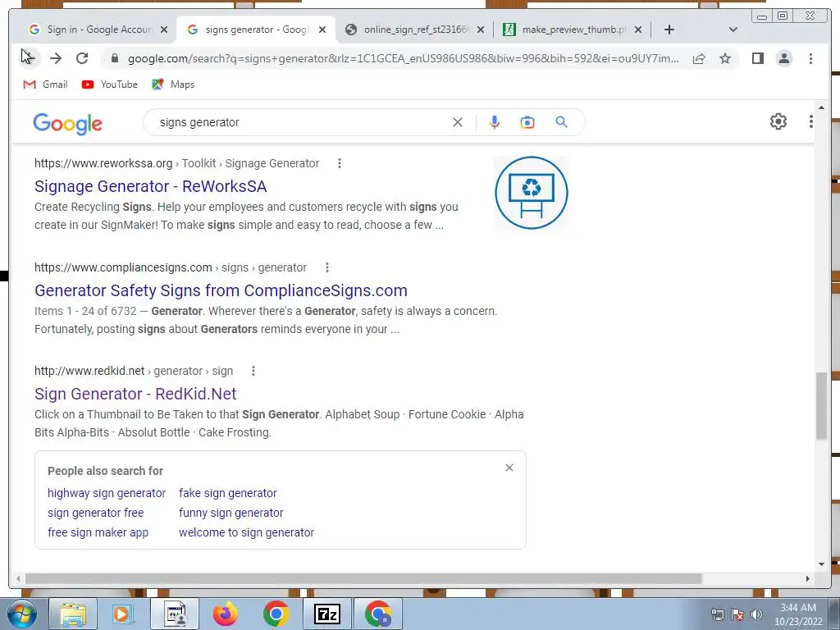Search for funny sign generator
840x630 pixels.
click(231, 513)
